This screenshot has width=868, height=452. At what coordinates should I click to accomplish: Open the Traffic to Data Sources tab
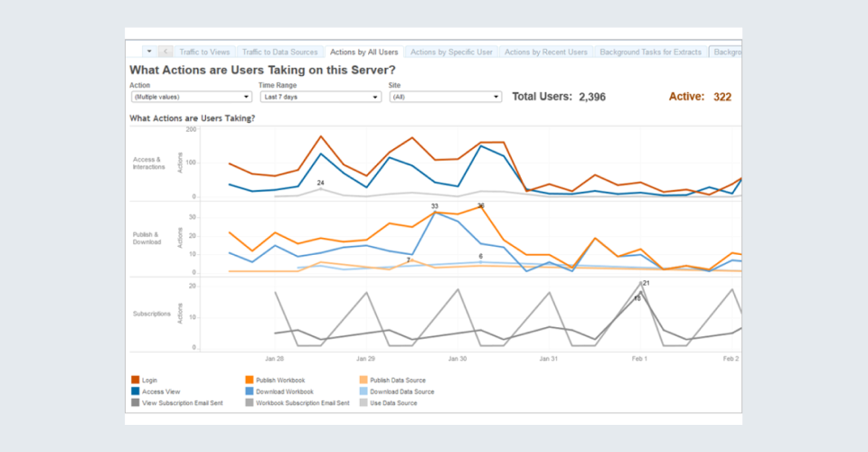[278, 52]
